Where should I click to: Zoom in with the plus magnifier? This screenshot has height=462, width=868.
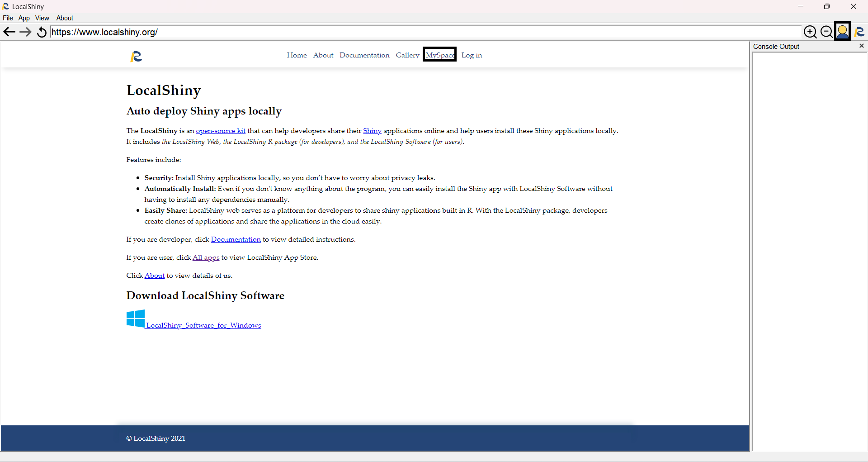tap(810, 32)
